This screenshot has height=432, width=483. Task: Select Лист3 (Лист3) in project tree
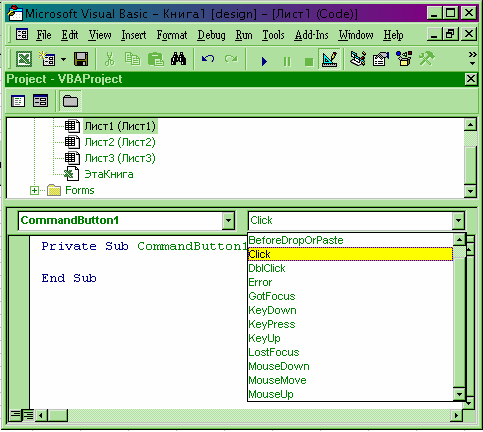point(120,158)
